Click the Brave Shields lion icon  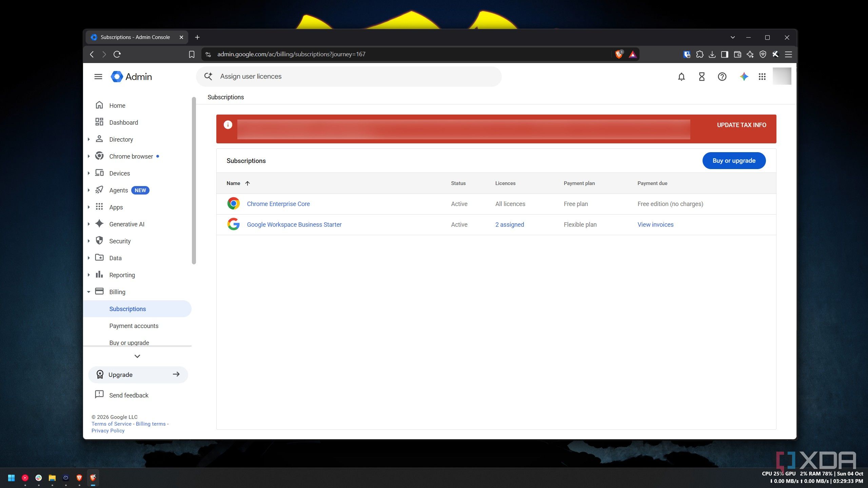pyautogui.click(x=619, y=54)
